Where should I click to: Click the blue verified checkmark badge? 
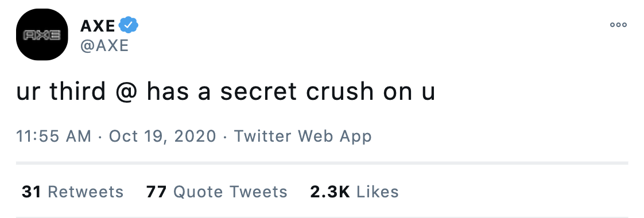[129, 25]
